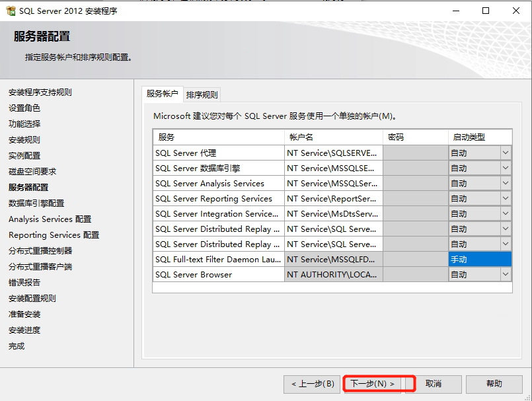Screen dimensions: 532x401
Task: Select 分布式重播控制器 step in sidebar
Action: (40, 251)
